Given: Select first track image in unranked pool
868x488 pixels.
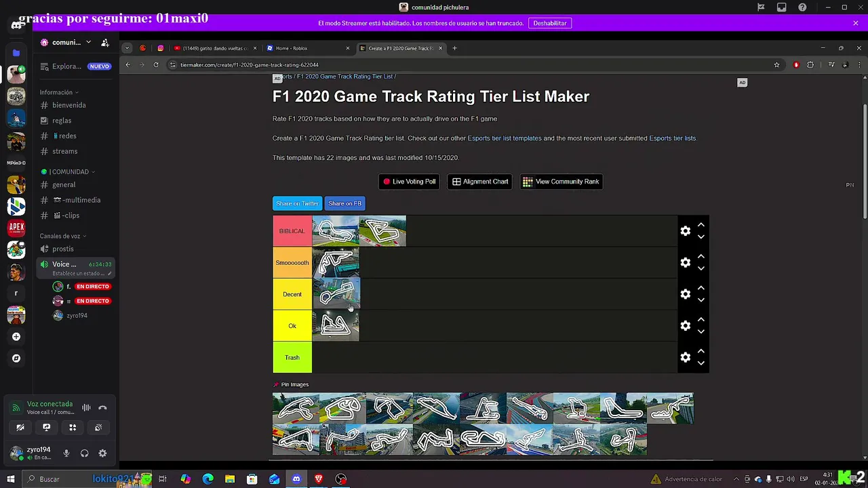Looking at the screenshot, I should pyautogui.click(x=296, y=408).
